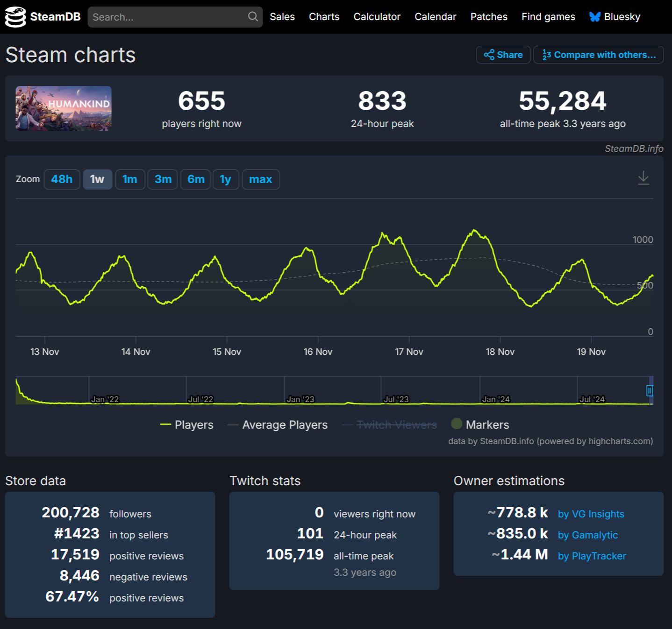
Task: Set chart zoom to max
Action: 261,179
